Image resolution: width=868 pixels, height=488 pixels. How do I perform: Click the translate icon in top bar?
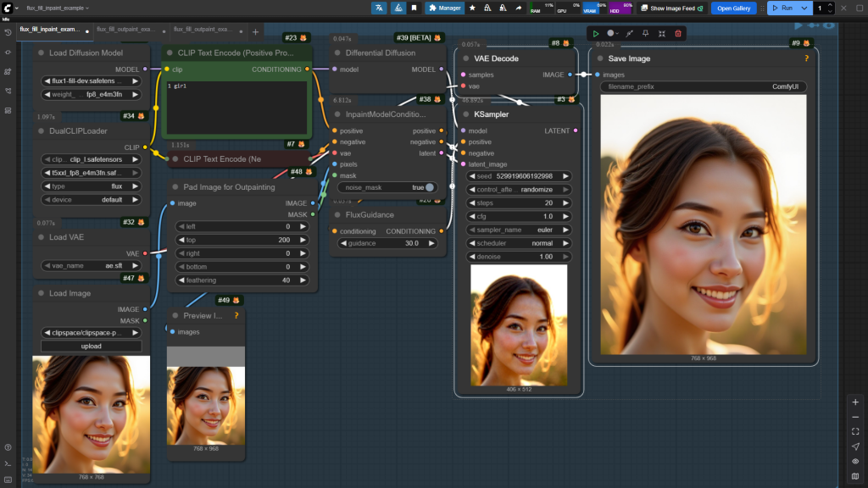379,8
